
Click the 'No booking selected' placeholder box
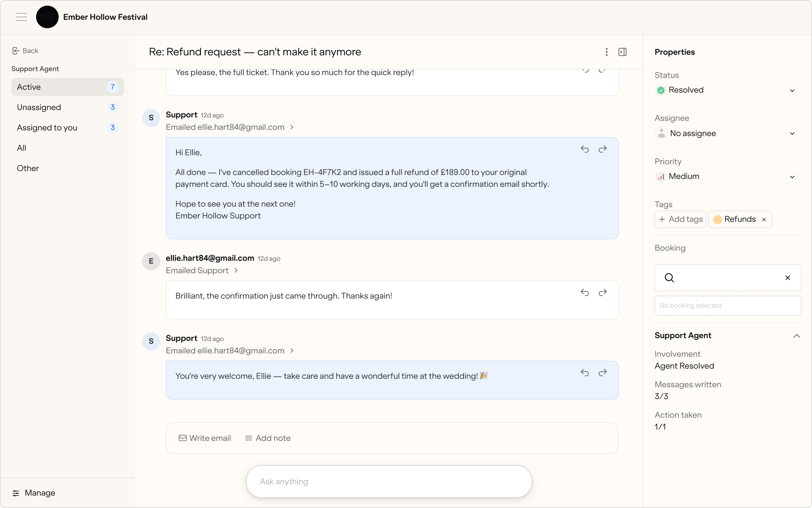tap(728, 305)
